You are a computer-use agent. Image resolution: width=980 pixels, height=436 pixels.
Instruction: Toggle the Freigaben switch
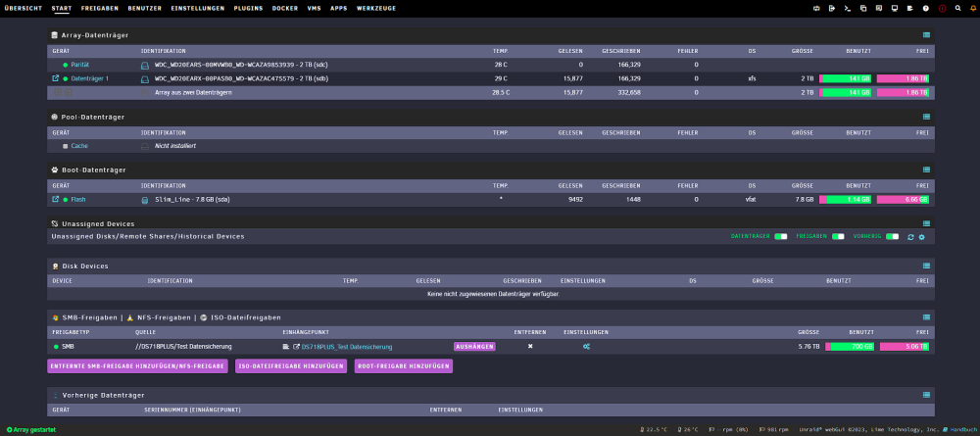pos(838,237)
